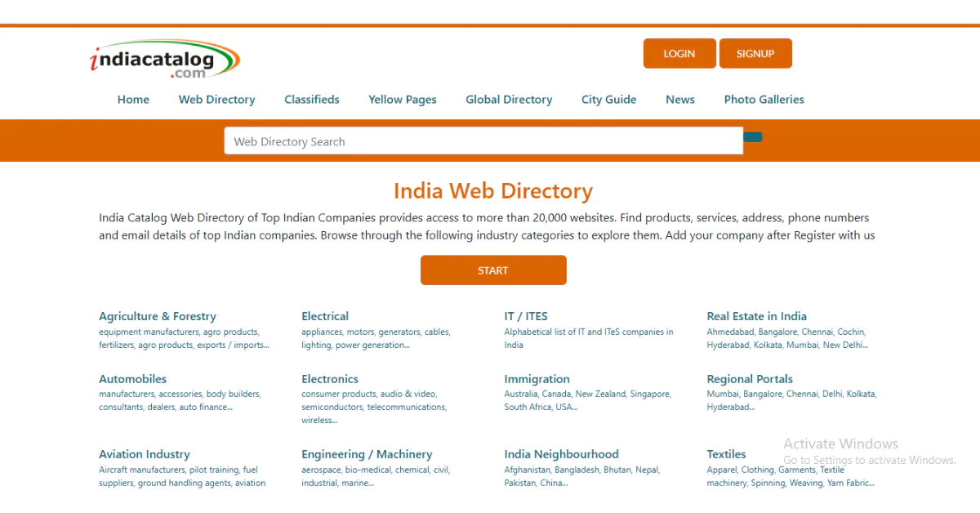Browse the Electrical category
Screen dimensions: 980x513
pyautogui.click(x=325, y=316)
